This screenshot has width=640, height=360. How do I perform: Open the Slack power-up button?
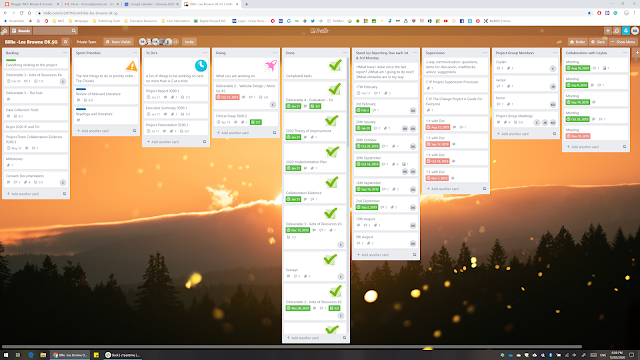click(598, 42)
